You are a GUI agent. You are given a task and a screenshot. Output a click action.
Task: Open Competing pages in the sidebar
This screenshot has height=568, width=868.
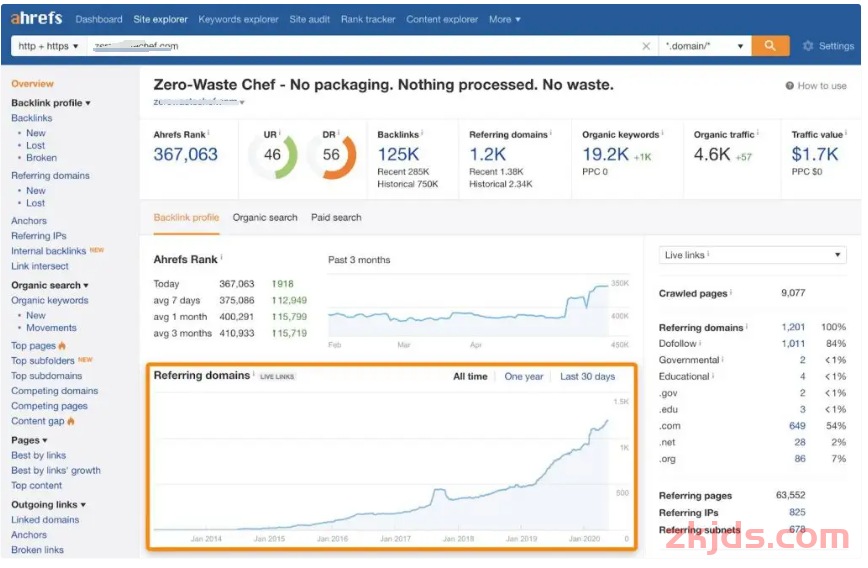(49, 408)
